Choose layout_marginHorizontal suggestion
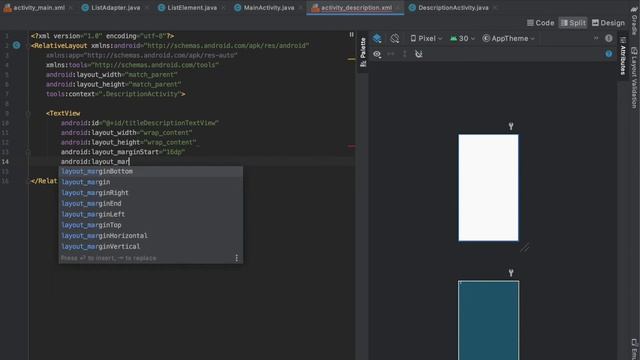This screenshot has width=640, height=360. point(151,236)
